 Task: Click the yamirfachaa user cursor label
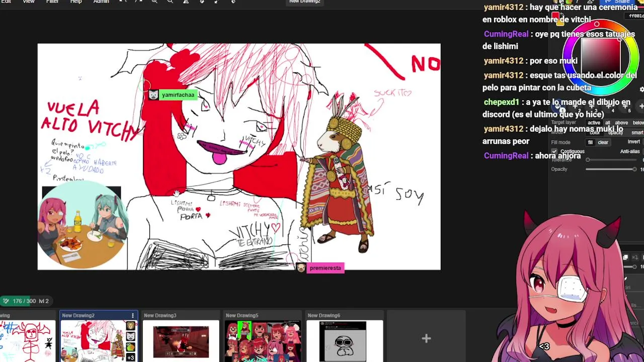(178, 95)
